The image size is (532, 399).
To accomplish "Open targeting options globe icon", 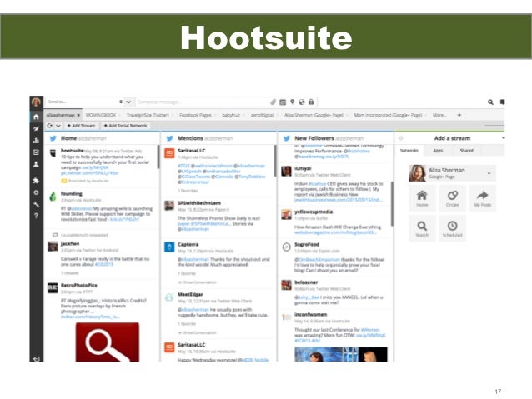I will (x=302, y=102).
